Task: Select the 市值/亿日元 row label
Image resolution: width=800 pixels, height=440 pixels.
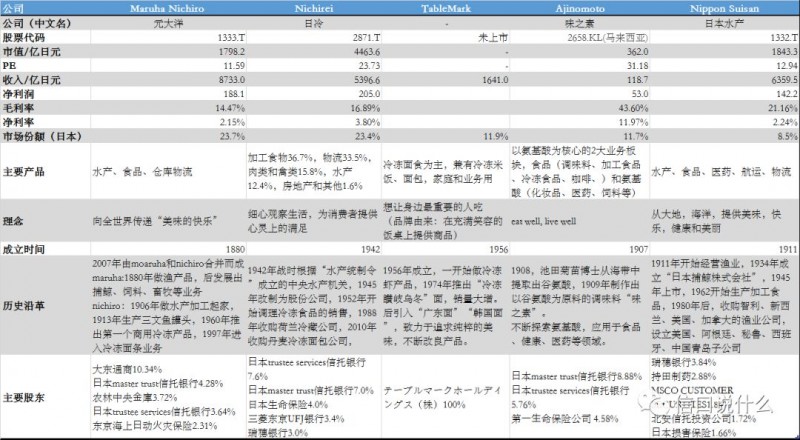Action: (x=31, y=52)
